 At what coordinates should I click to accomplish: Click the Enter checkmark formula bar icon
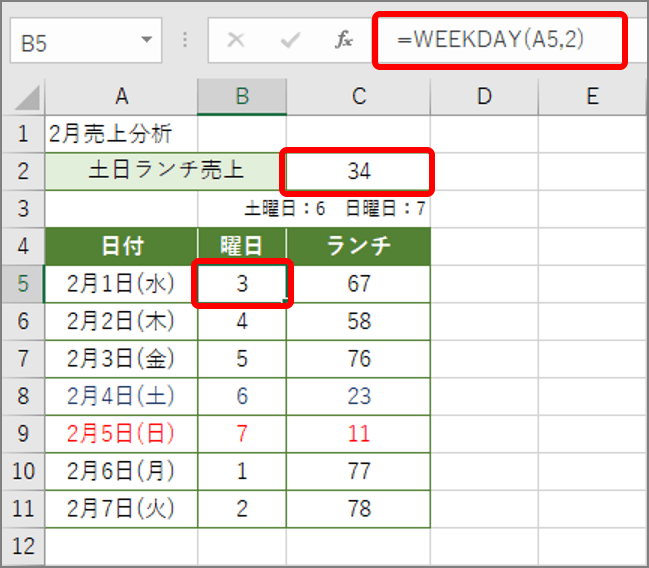pyautogui.click(x=290, y=40)
